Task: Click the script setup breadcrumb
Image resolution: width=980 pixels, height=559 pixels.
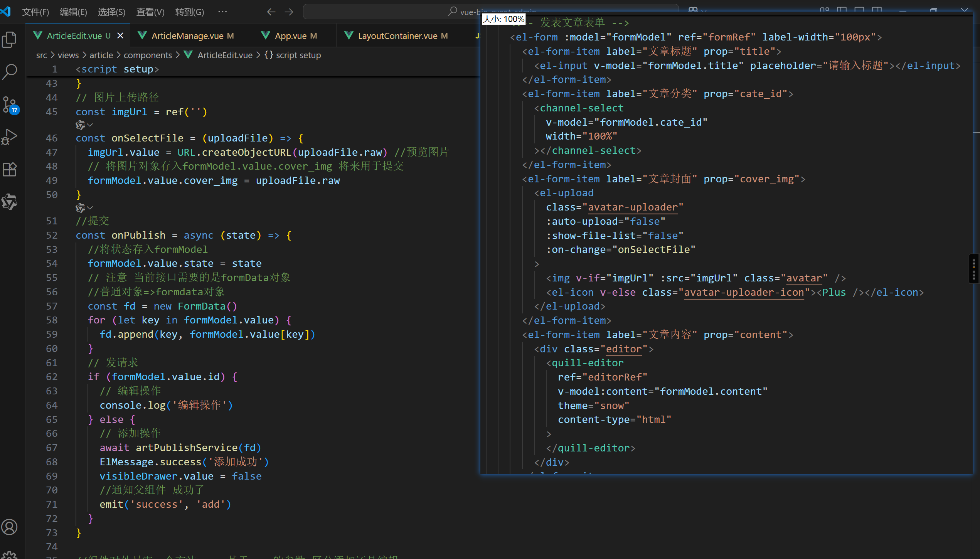Action: [298, 55]
